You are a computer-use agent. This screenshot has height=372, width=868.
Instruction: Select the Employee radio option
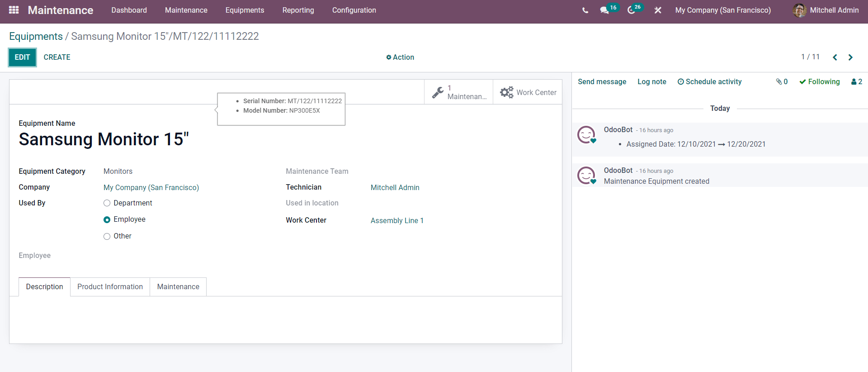point(107,219)
